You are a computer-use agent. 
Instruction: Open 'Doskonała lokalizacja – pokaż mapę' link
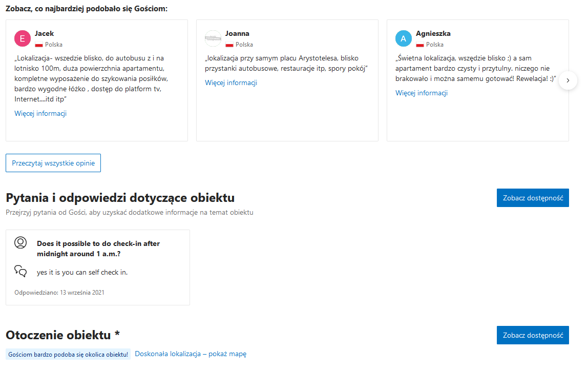coord(191,354)
